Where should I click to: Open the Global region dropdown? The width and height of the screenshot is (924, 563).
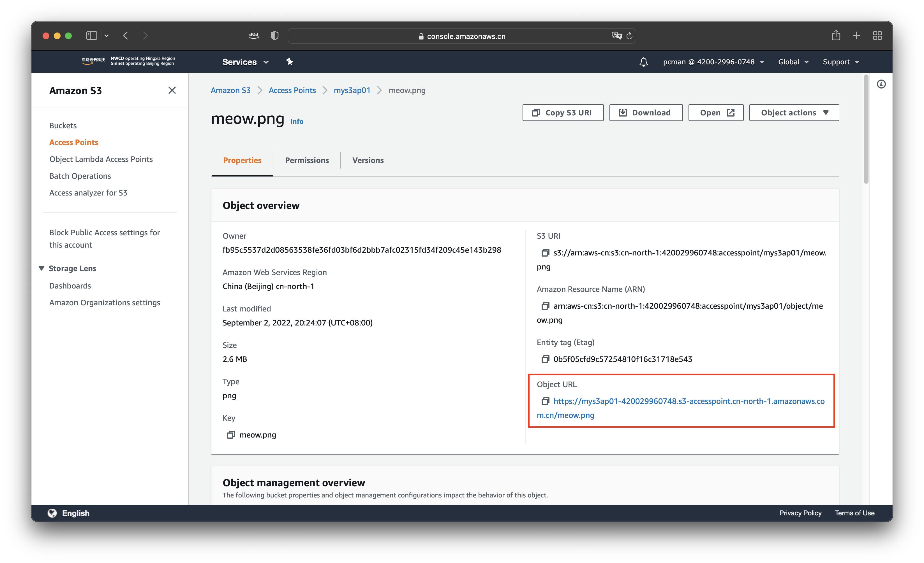793,62
